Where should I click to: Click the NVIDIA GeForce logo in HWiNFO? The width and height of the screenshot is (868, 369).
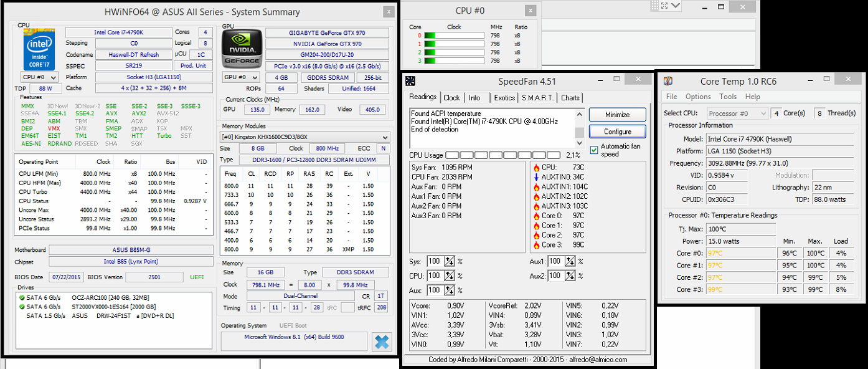(x=242, y=49)
